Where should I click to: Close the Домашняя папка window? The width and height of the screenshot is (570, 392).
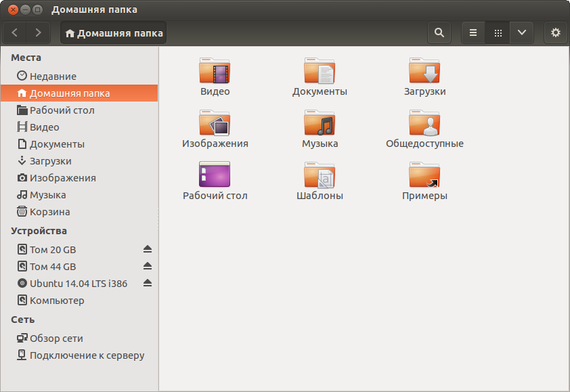13,10
